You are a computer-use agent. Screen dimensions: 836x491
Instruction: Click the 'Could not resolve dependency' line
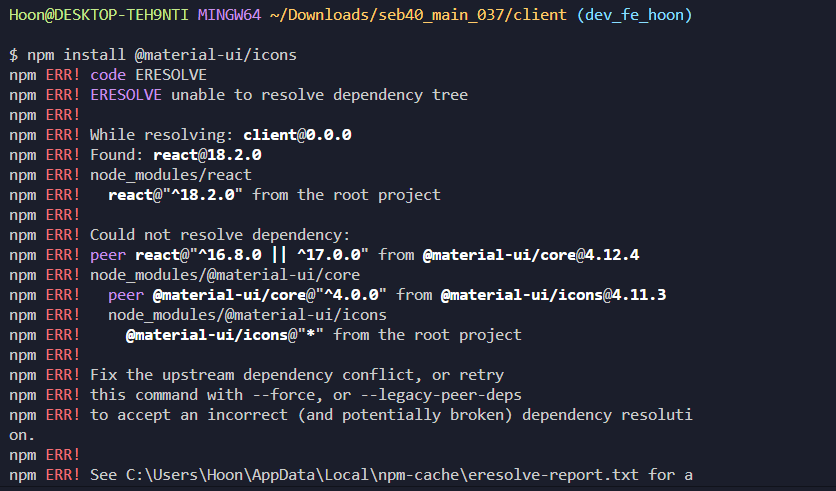coord(220,235)
